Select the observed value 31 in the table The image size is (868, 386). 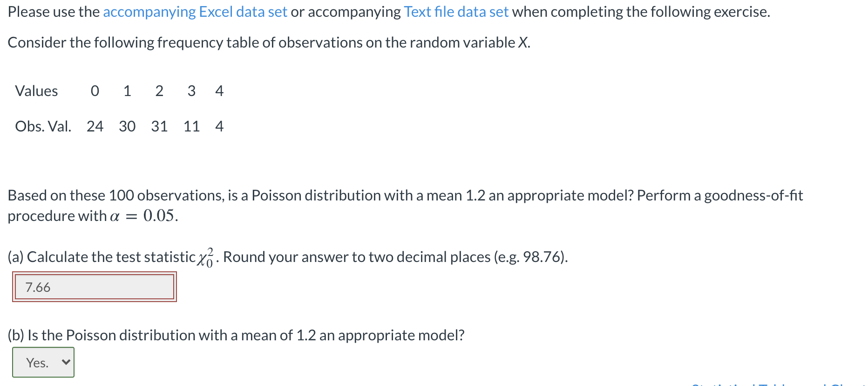[159, 126]
